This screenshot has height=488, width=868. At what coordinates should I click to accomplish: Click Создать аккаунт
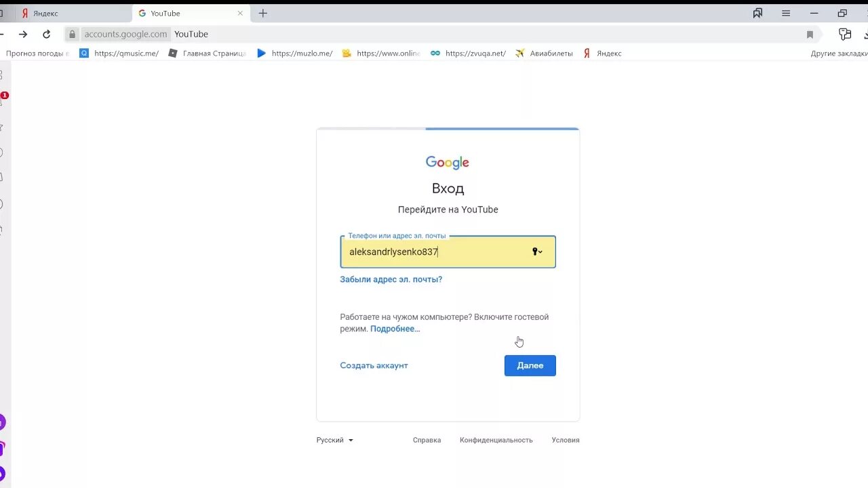[x=374, y=365]
